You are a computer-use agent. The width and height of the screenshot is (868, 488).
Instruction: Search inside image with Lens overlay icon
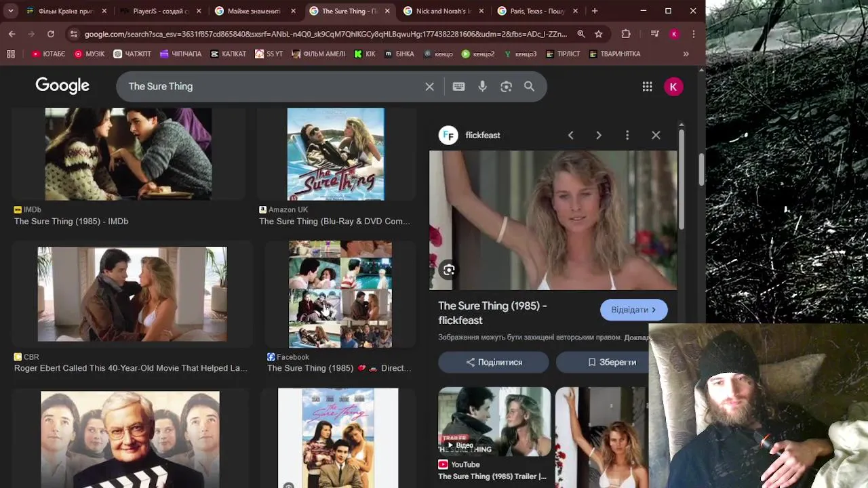[x=449, y=270]
